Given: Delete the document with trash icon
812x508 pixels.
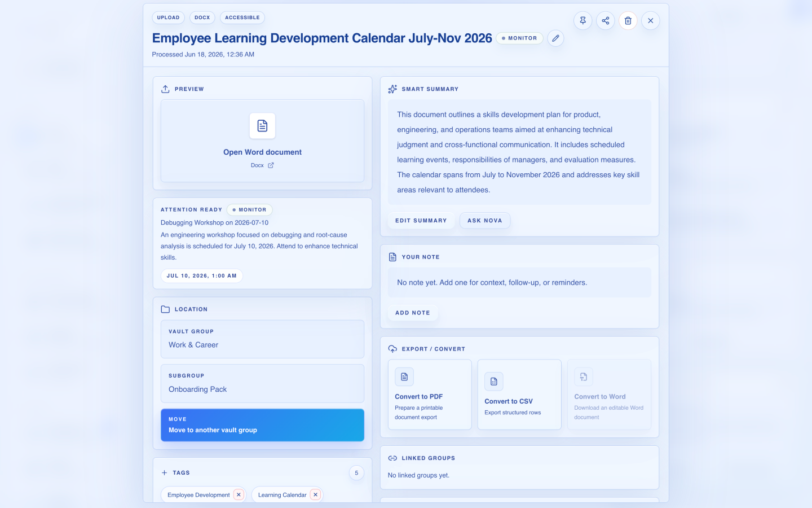Looking at the screenshot, I should click(628, 21).
